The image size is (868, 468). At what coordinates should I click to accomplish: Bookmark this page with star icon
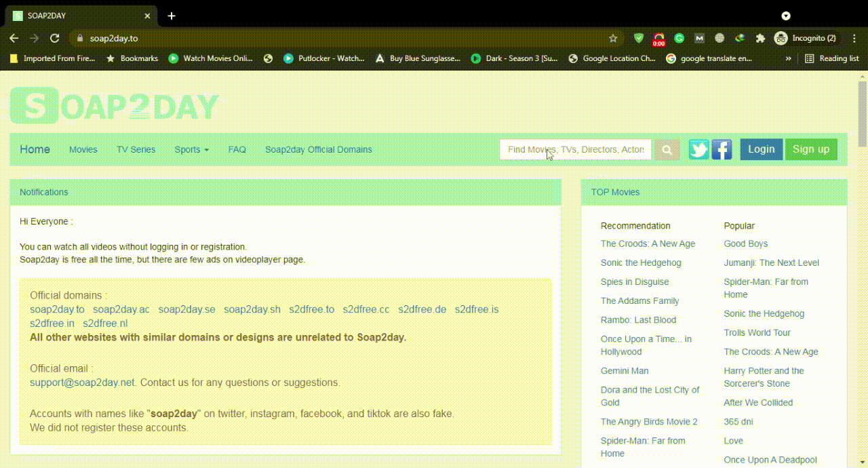click(613, 38)
